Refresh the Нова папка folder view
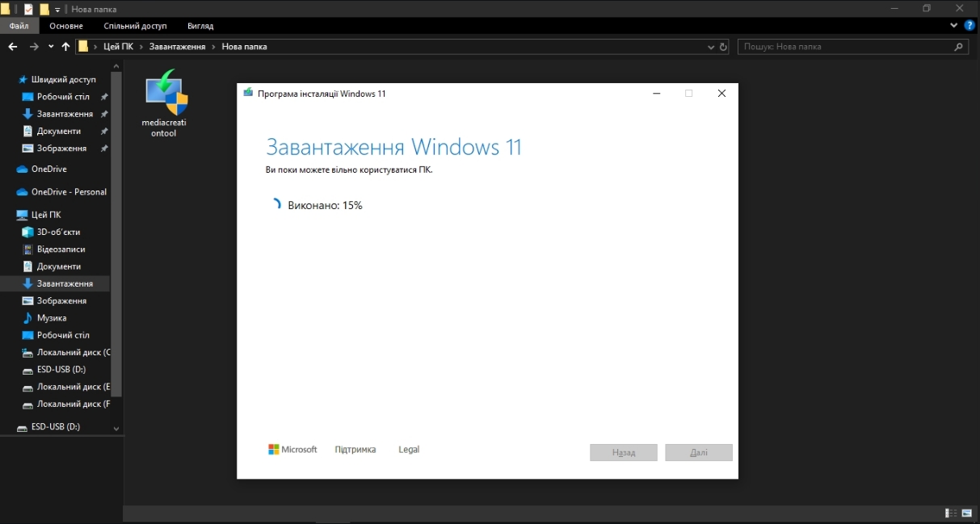Screen dimensions: 980x524 click(723, 47)
